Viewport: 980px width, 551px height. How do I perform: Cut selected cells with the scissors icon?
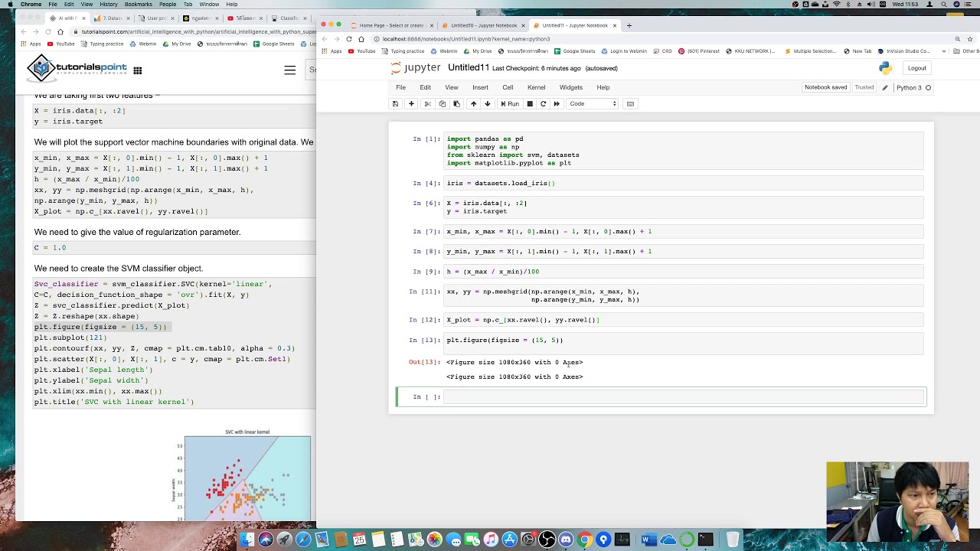[x=428, y=103]
